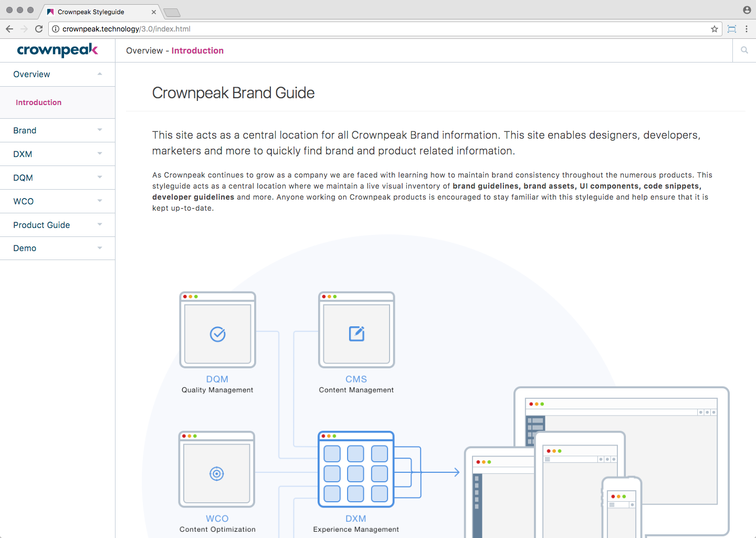Click the DXM diagram label
Screen dimensions: 756x538
click(x=356, y=519)
